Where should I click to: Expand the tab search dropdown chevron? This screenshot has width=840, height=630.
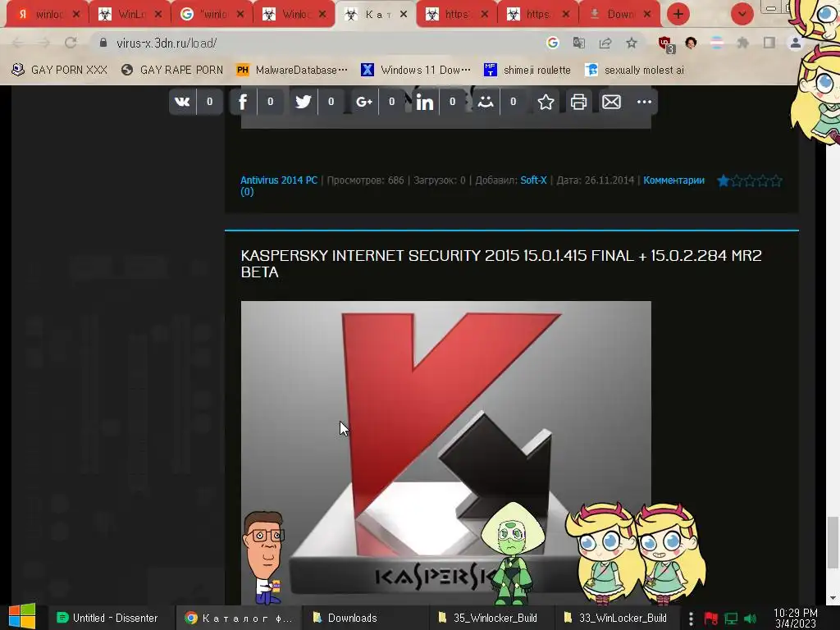[742, 15]
